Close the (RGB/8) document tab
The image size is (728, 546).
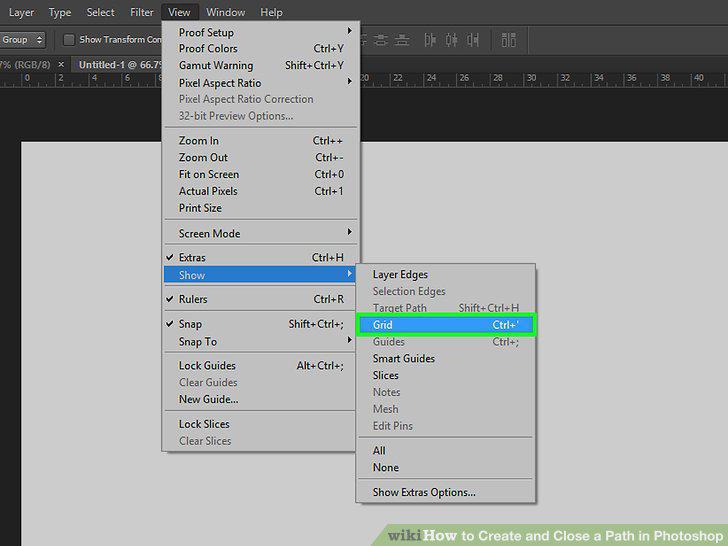click(x=61, y=65)
